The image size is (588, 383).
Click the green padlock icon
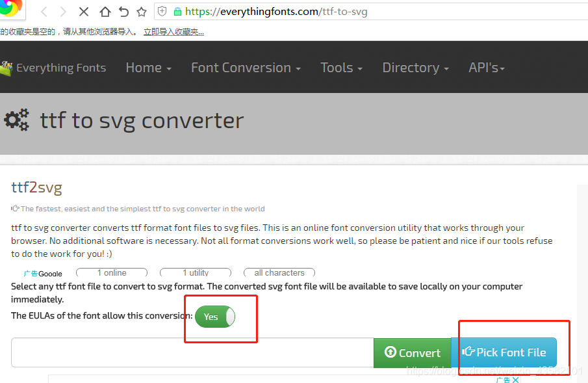(x=178, y=12)
